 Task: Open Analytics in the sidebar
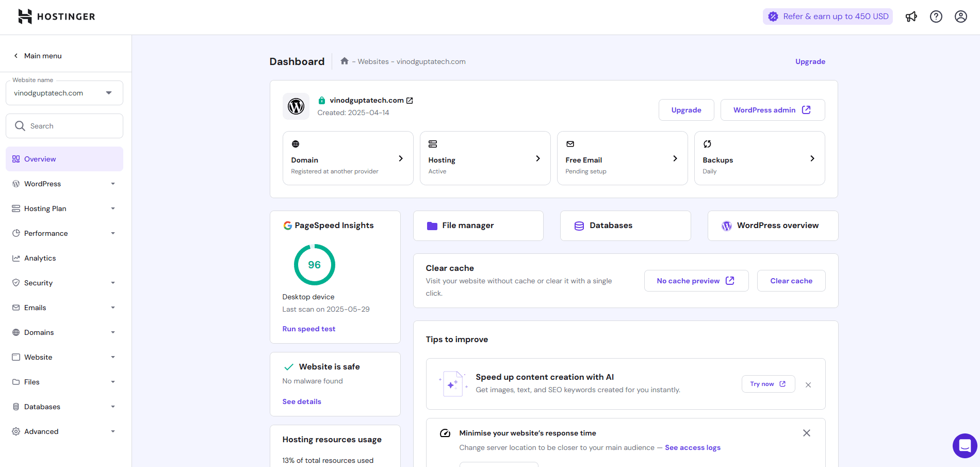[x=64, y=258]
